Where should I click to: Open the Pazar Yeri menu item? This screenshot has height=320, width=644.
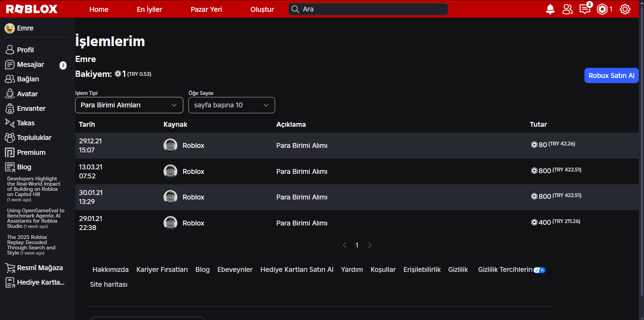pyautogui.click(x=206, y=9)
